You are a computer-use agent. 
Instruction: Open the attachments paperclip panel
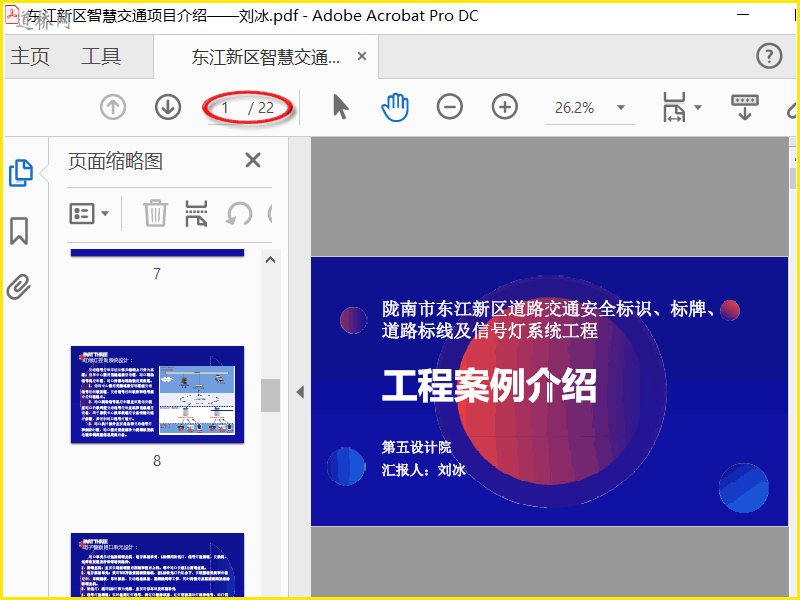(19, 287)
